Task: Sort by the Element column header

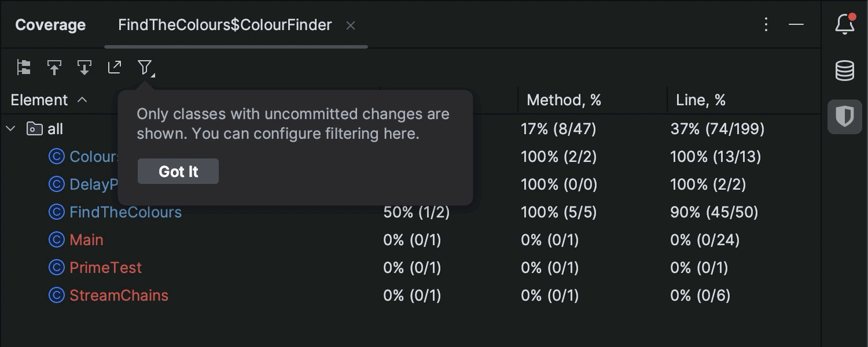Action: (x=39, y=100)
